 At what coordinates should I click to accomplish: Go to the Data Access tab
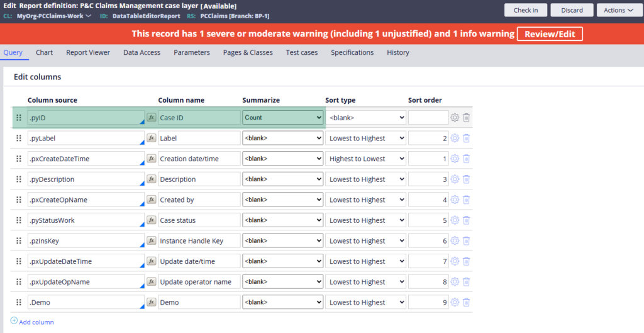(x=142, y=53)
